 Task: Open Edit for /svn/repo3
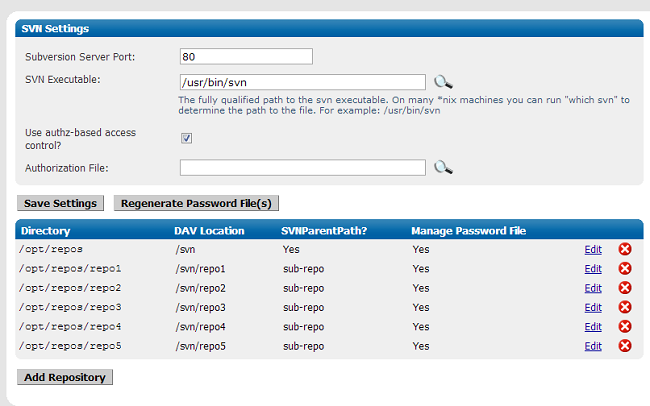(593, 308)
